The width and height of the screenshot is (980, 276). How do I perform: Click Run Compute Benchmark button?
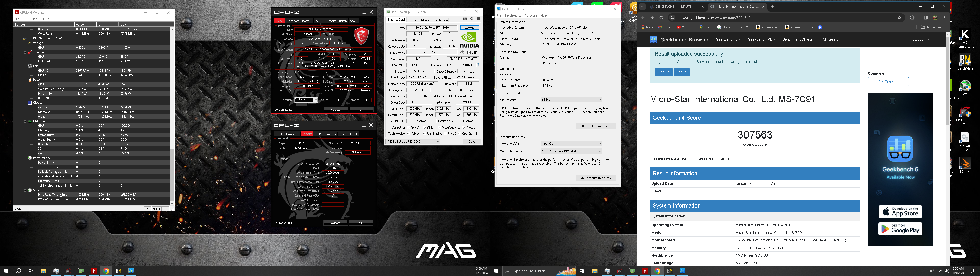tap(596, 178)
